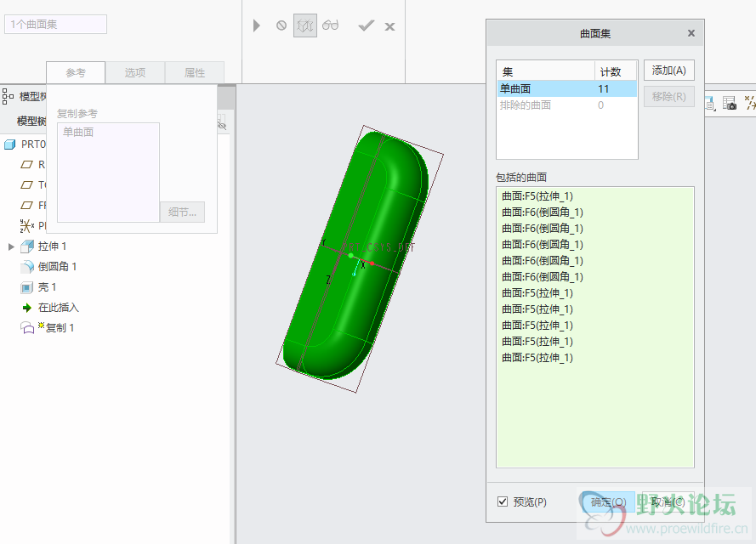The height and width of the screenshot is (544, 756).
Task: Click the 倒圆角 1 round icon
Action: (x=27, y=267)
